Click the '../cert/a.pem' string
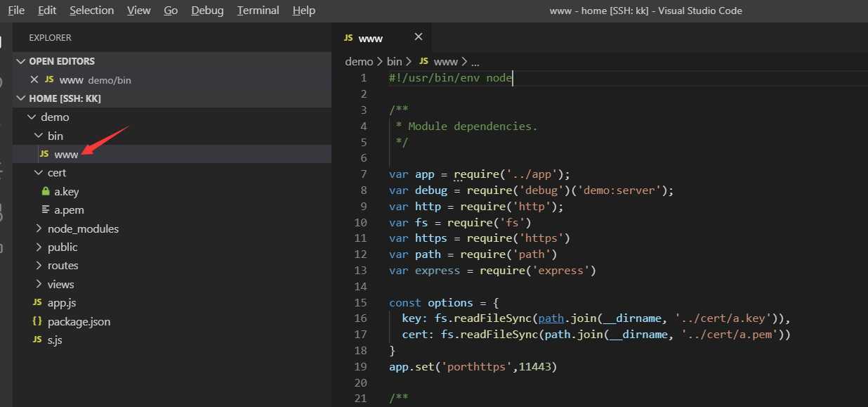The height and width of the screenshot is (407, 868). (x=728, y=334)
